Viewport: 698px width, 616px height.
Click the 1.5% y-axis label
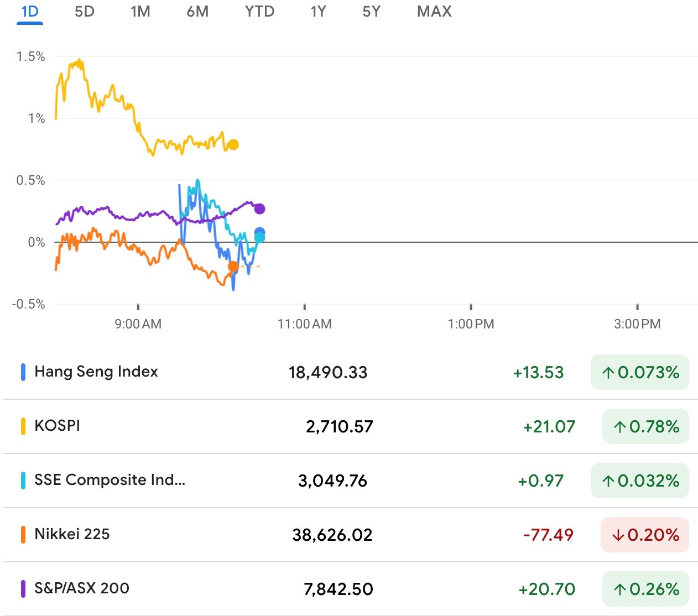[30, 56]
